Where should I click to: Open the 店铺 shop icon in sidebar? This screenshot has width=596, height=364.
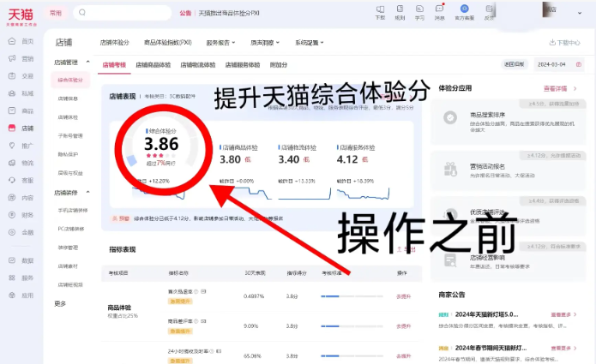(x=12, y=128)
